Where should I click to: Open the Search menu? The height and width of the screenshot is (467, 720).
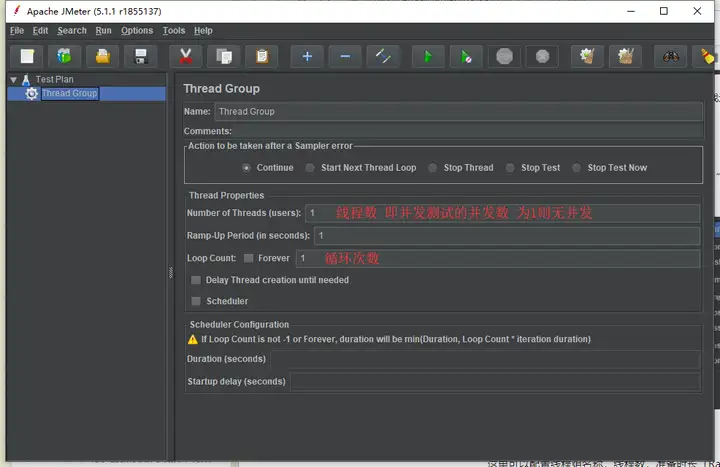click(72, 31)
